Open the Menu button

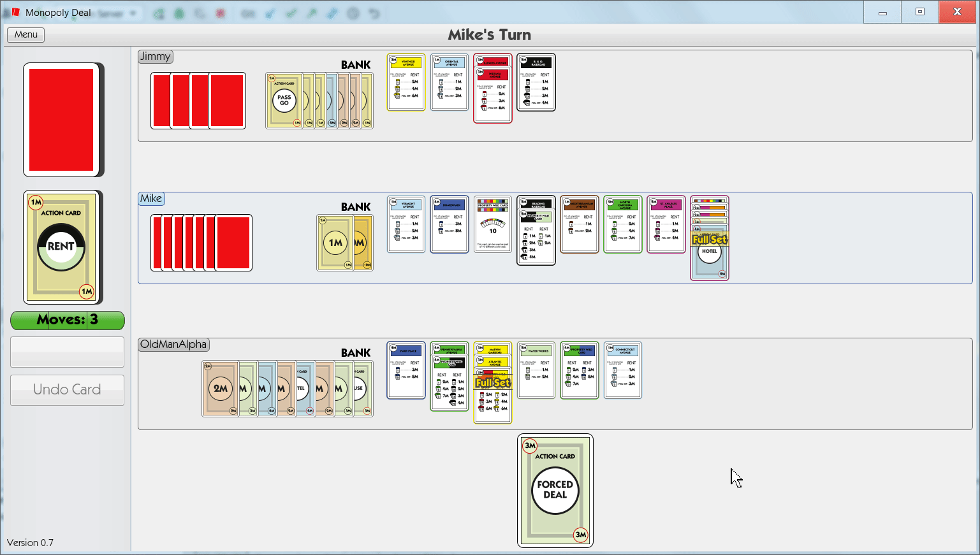(26, 34)
